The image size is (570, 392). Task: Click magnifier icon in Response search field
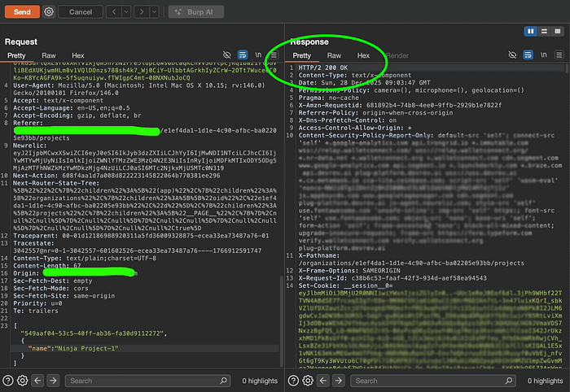pyautogui.click(x=509, y=381)
